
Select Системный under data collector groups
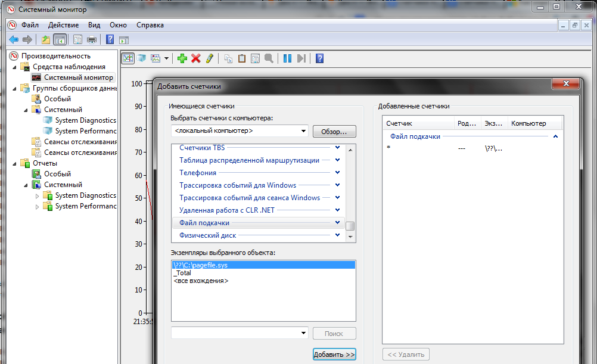63,109
